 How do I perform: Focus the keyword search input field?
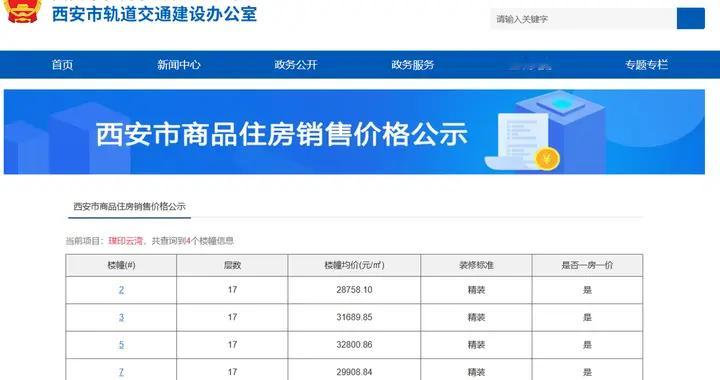(x=583, y=19)
